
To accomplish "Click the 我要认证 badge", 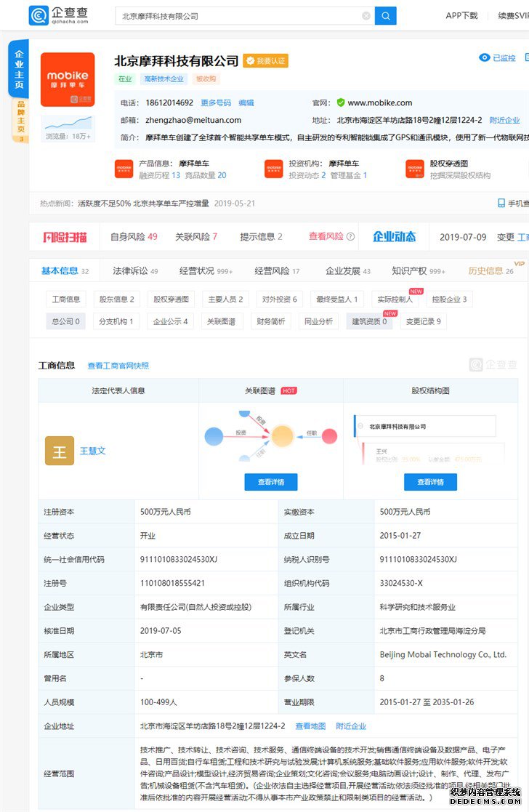I will [x=265, y=61].
